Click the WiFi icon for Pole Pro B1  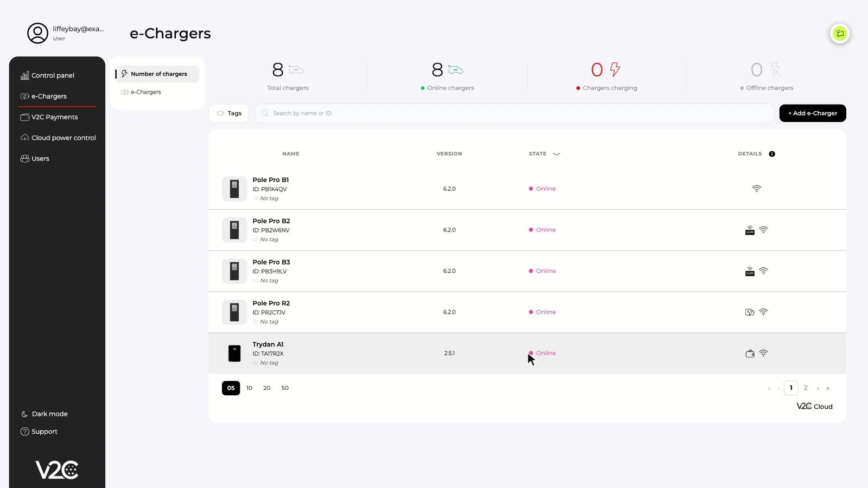(x=756, y=189)
